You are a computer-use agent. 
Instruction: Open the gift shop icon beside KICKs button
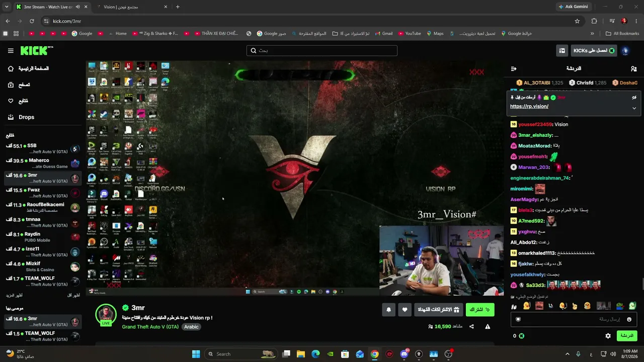click(562, 51)
